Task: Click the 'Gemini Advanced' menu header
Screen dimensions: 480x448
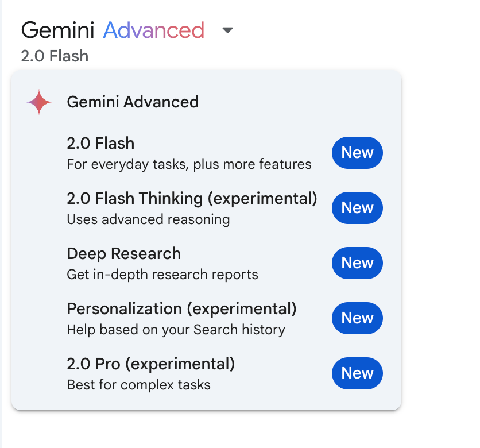Action: [x=133, y=102]
